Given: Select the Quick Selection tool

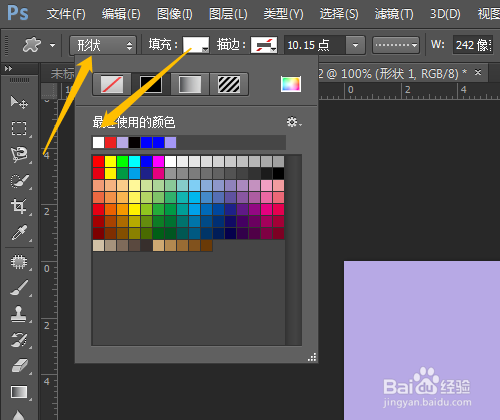Looking at the screenshot, I should pos(19,181).
